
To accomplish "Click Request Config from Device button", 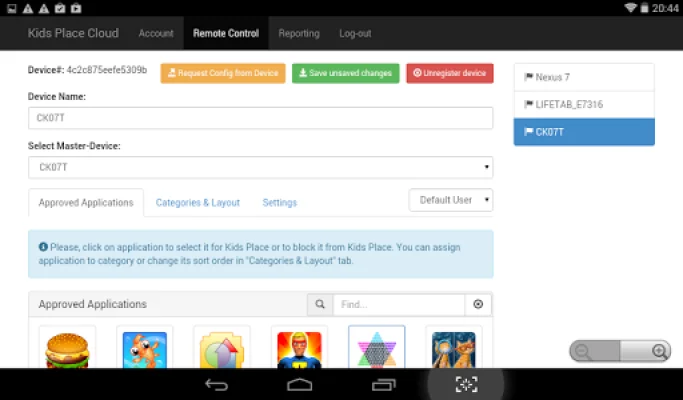I will coord(222,73).
